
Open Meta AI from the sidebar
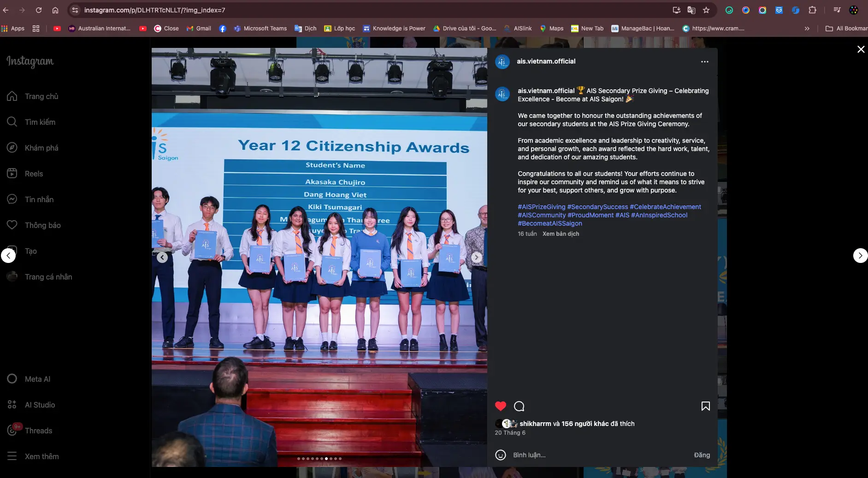(x=37, y=379)
